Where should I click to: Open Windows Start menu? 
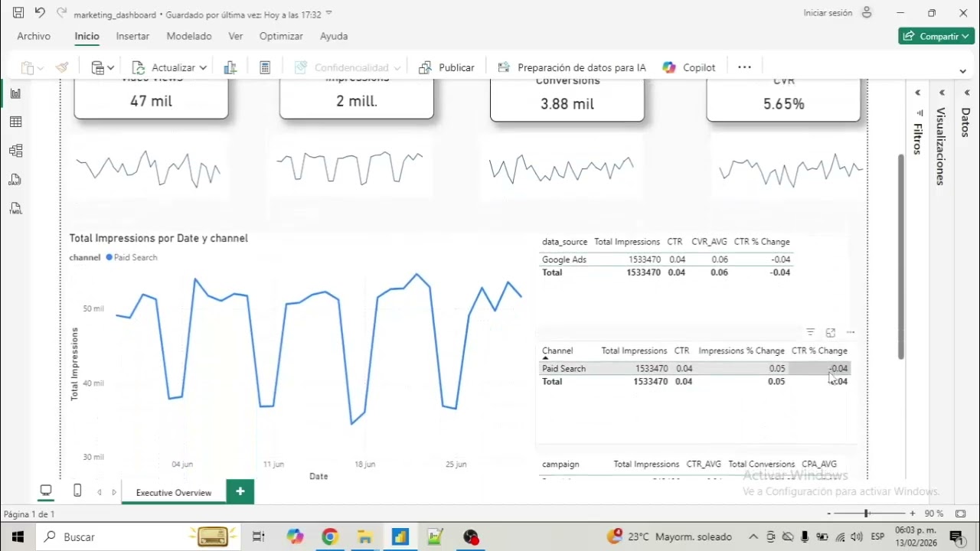18,537
